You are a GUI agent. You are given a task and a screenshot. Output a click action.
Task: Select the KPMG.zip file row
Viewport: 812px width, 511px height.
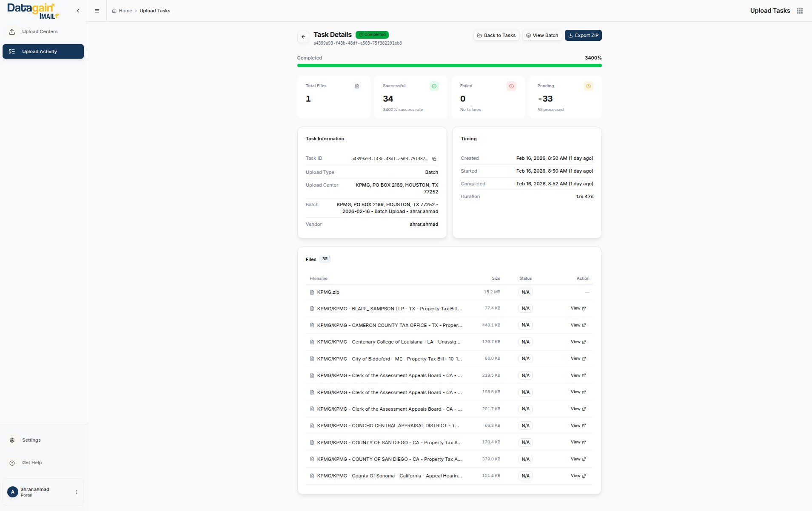click(x=328, y=292)
